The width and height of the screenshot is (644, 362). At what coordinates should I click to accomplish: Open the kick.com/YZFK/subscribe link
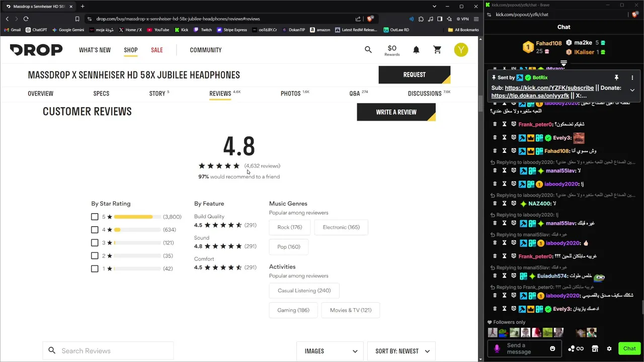(549, 88)
